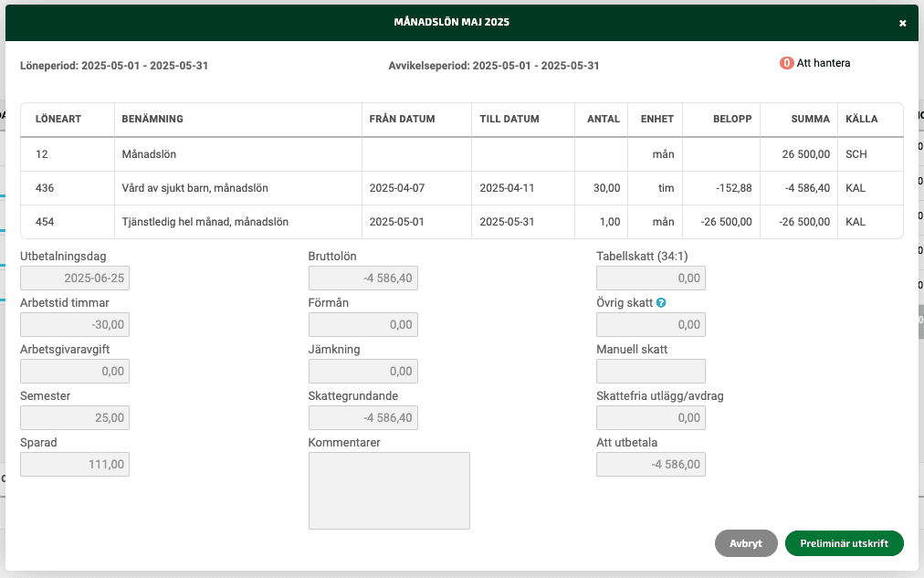Viewport: 924px width, 578px height.
Task: Click the Övrig skatt field
Action: point(651,325)
